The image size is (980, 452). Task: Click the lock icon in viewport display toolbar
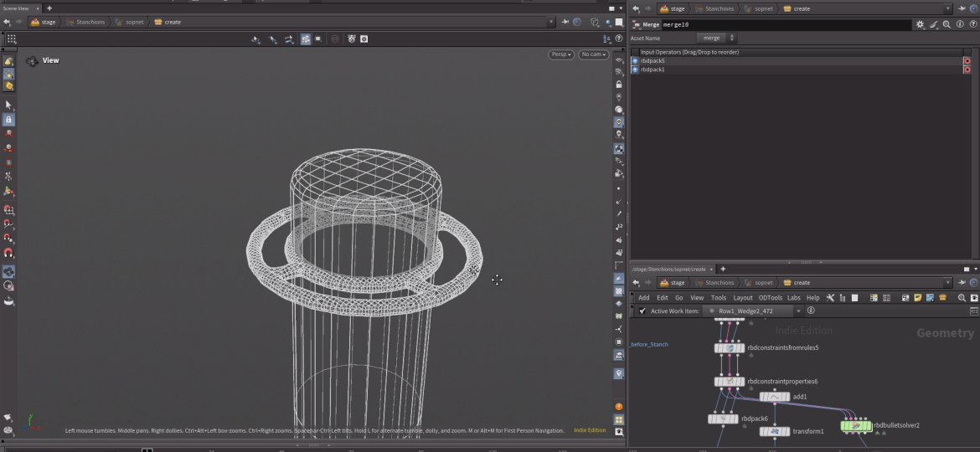tap(619, 85)
